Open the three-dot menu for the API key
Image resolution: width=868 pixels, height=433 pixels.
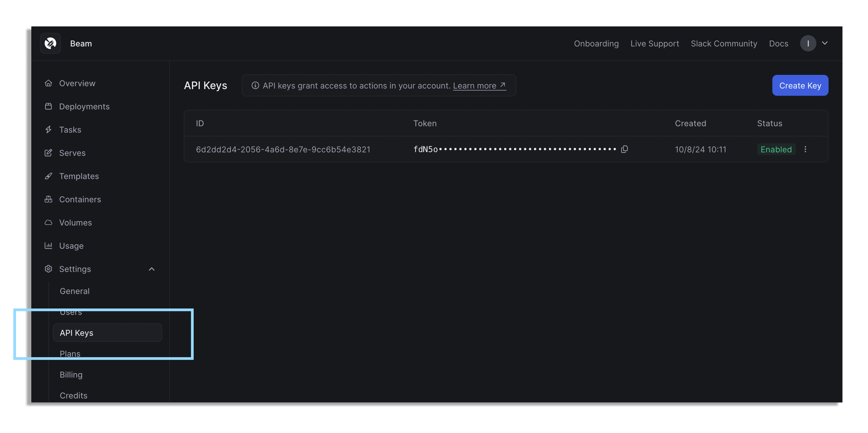click(805, 149)
